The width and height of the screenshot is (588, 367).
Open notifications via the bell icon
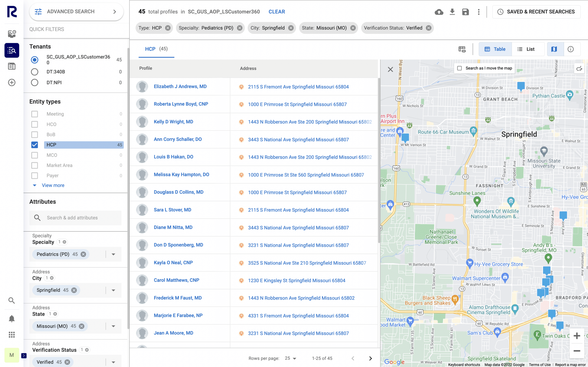click(x=11, y=318)
